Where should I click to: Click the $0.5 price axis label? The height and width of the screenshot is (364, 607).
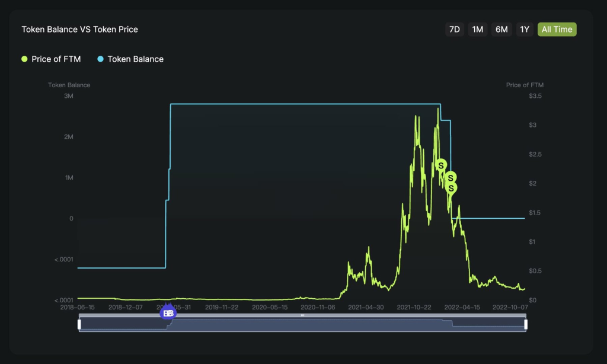coord(535,271)
